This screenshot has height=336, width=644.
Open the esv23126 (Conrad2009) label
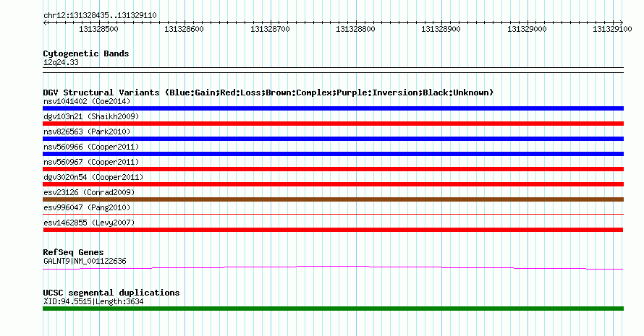click(89, 192)
